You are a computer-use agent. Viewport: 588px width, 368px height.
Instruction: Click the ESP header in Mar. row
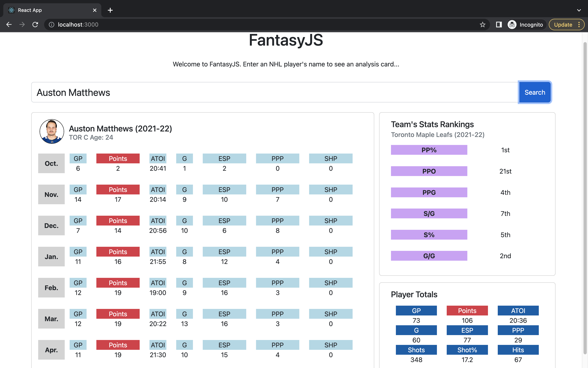(224, 314)
